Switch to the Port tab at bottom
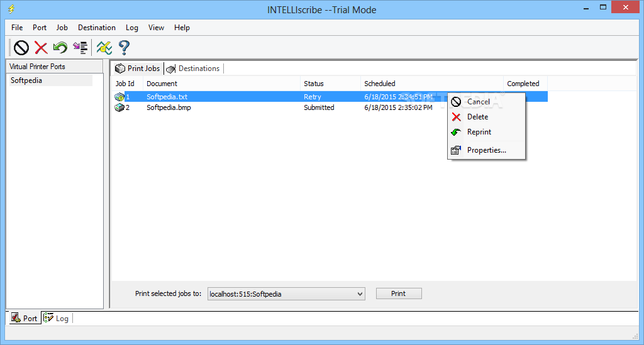This screenshot has width=644, height=345. [25, 318]
